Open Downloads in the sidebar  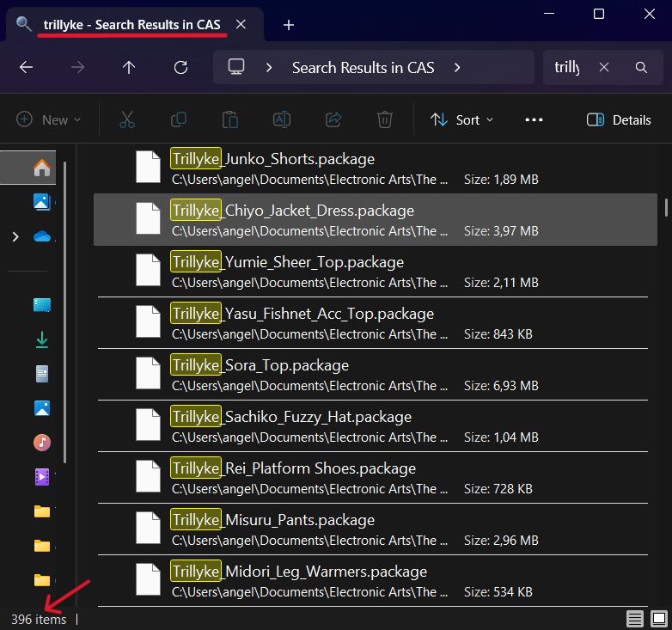coord(41,339)
